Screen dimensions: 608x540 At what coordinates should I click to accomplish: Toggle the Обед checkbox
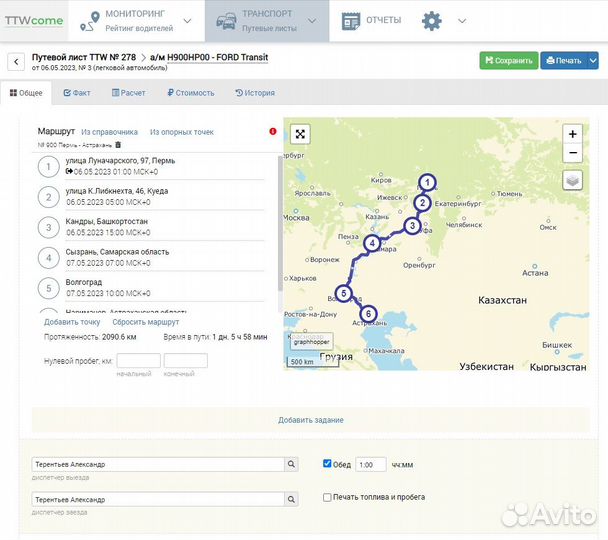327,464
